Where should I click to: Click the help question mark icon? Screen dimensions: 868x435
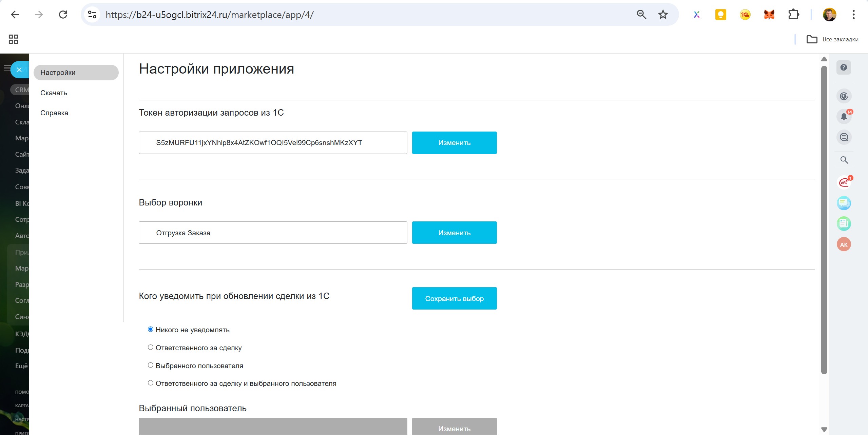pyautogui.click(x=844, y=67)
